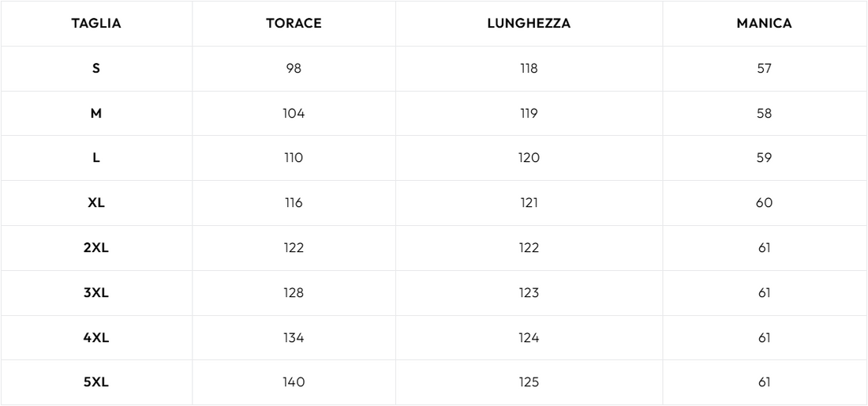Select the XL size row label
Screen dimensions: 868x406
pos(96,203)
